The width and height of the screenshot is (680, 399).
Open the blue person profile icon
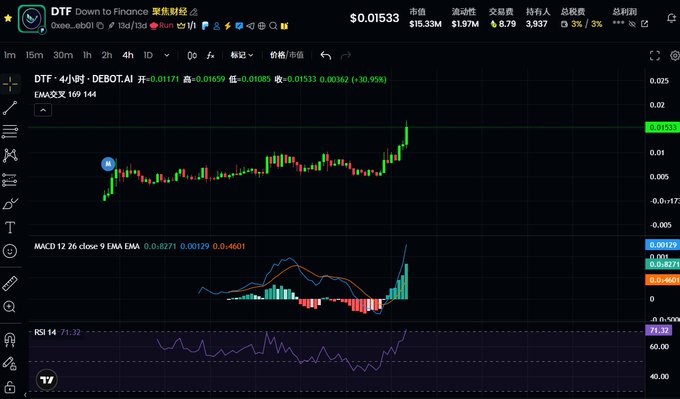click(x=216, y=26)
